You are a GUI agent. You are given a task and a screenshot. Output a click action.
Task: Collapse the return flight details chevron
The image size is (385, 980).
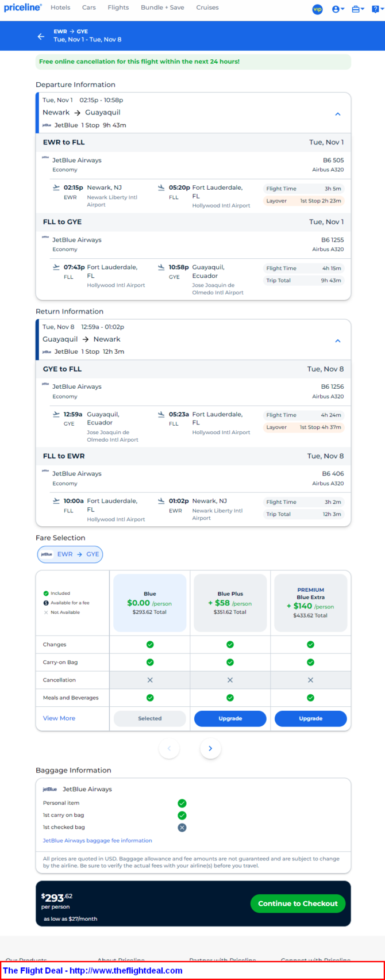point(338,340)
